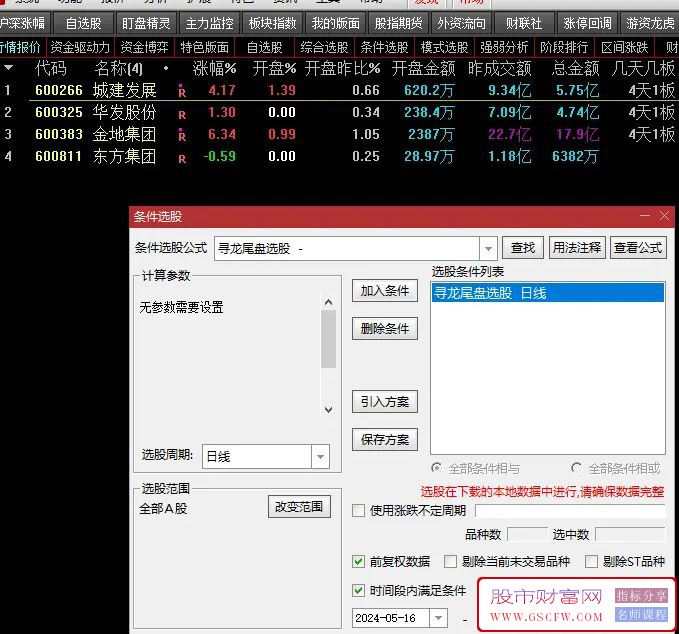Switch to 模式选股 sub-tab
The width and height of the screenshot is (679, 634).
point(444,47)
